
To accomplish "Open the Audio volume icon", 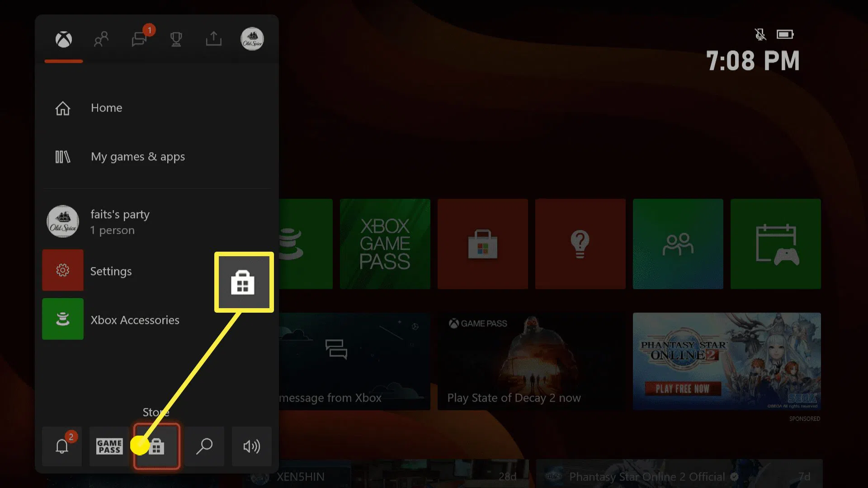I will point(251,446).
